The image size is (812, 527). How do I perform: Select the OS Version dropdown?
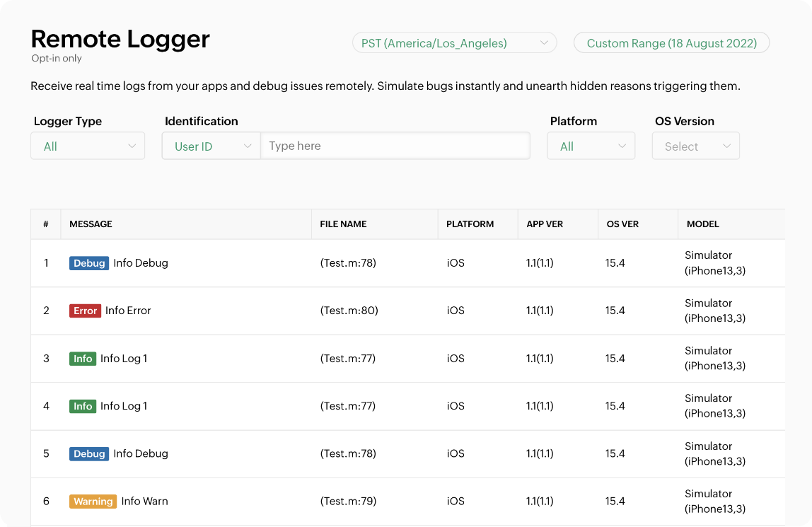[x=696, y=146]
